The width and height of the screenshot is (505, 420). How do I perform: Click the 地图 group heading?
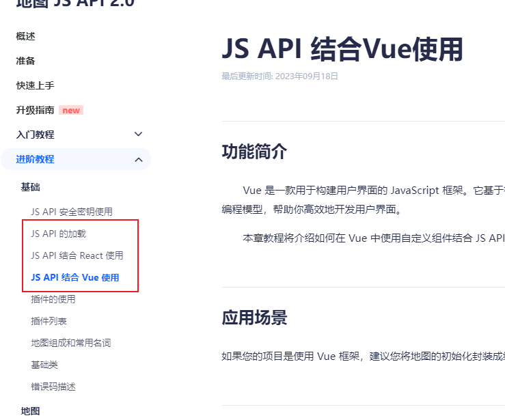point(31,410)
